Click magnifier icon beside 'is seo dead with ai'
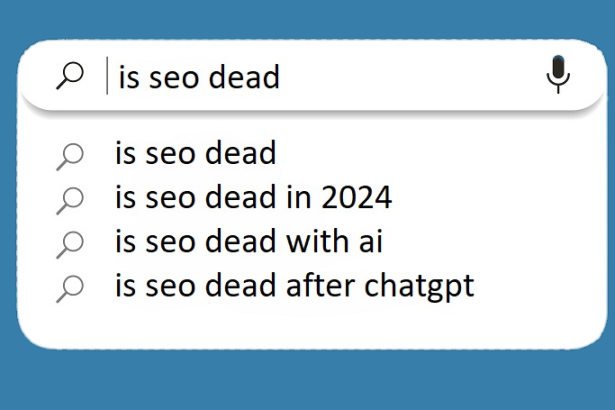 point(70,244)
